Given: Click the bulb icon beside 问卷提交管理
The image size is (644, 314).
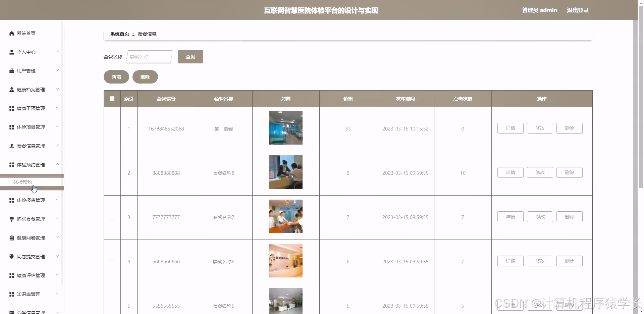Looking at the screenshot, I should click(x=12, y=257).
